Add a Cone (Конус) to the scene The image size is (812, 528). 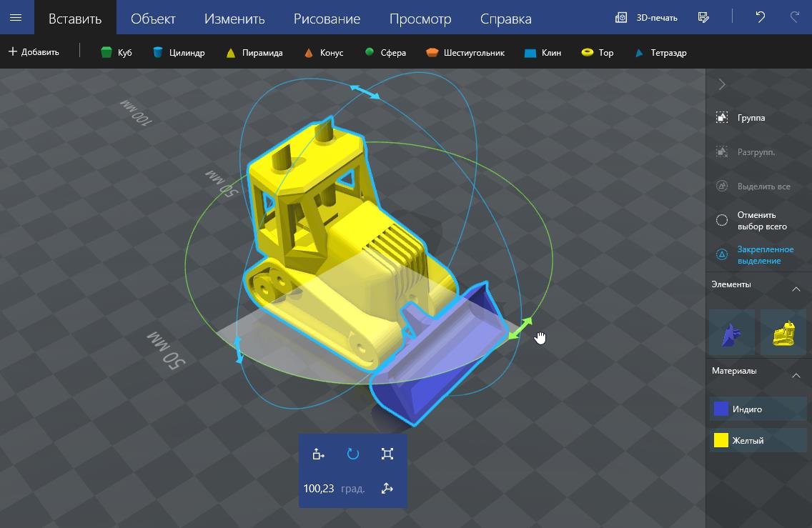tap(323, 52)
